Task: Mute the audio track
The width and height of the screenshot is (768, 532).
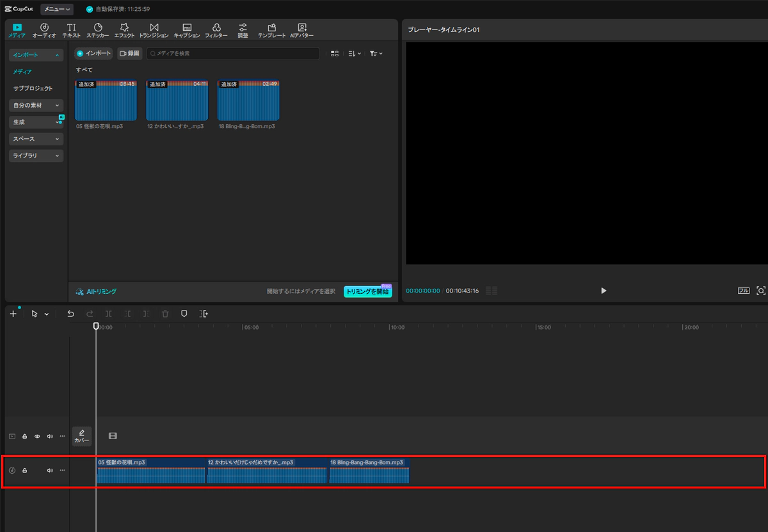Action: coord(50,471)
